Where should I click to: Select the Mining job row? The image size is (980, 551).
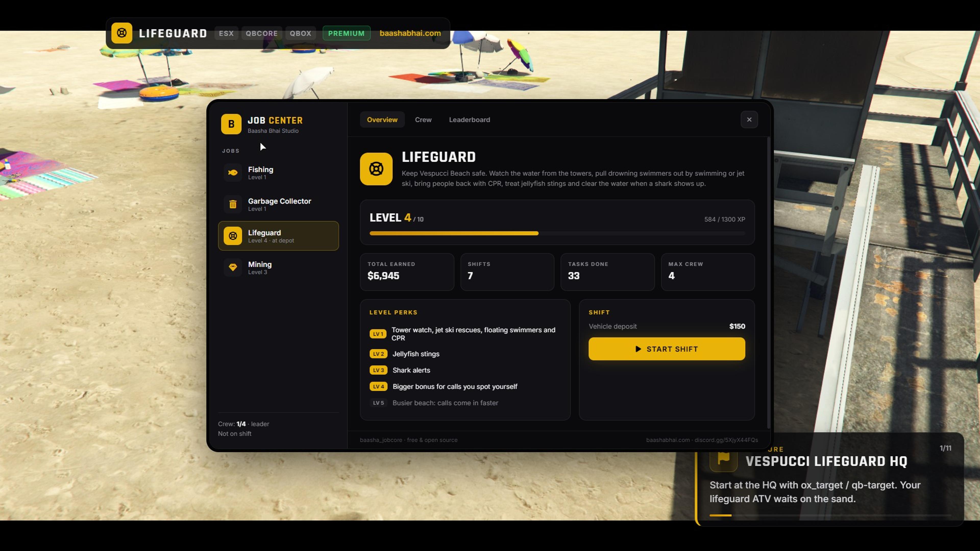coord(278,267)
